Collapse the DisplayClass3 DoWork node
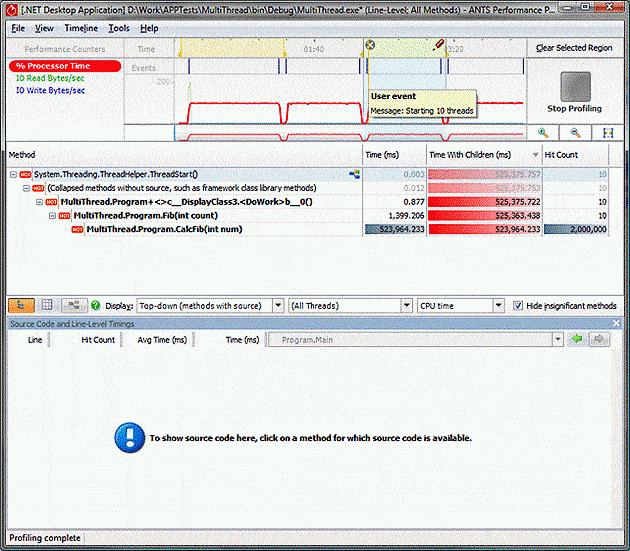Screen dimensions: 630x551 point(39,202)
